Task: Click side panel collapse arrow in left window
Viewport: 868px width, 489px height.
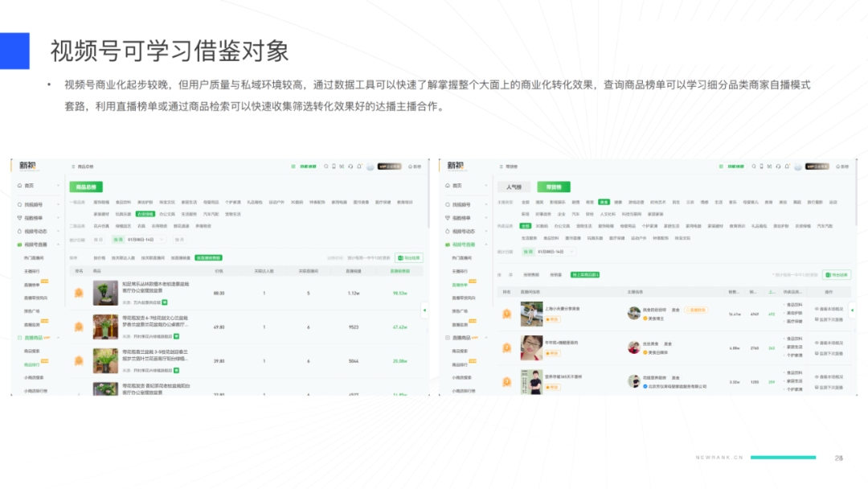Action: coord(424,310)
